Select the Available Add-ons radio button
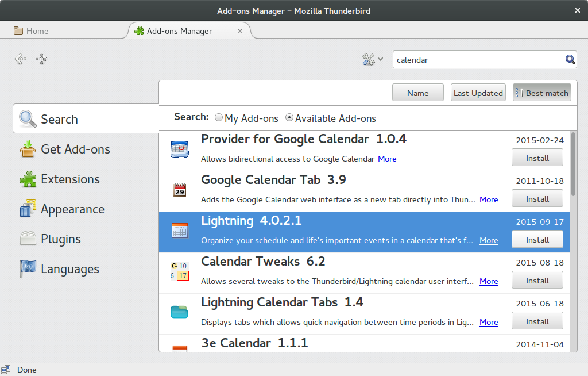Viewport: 588px width, 376px height. [289, 117]
